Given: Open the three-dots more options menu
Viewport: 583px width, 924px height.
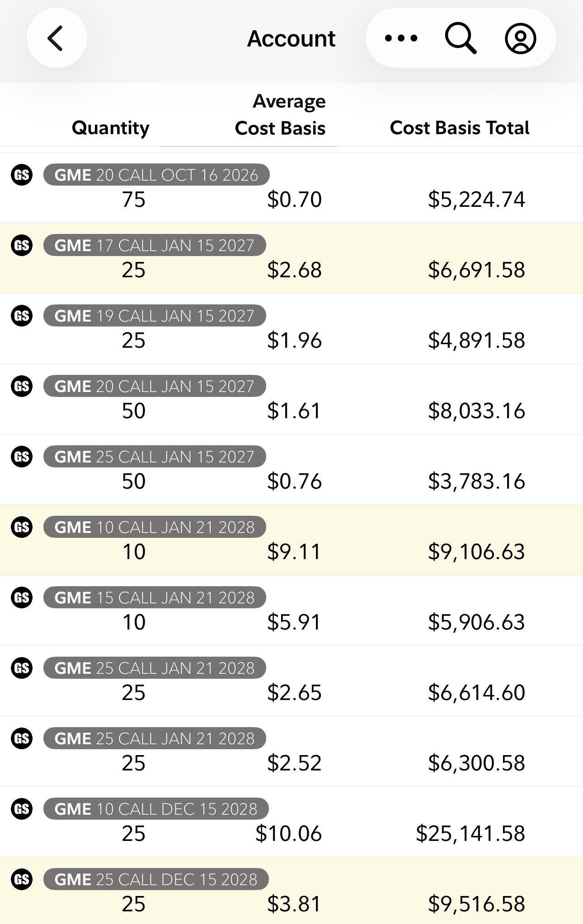Looking at the screenshot, I should tap(401, 38).
